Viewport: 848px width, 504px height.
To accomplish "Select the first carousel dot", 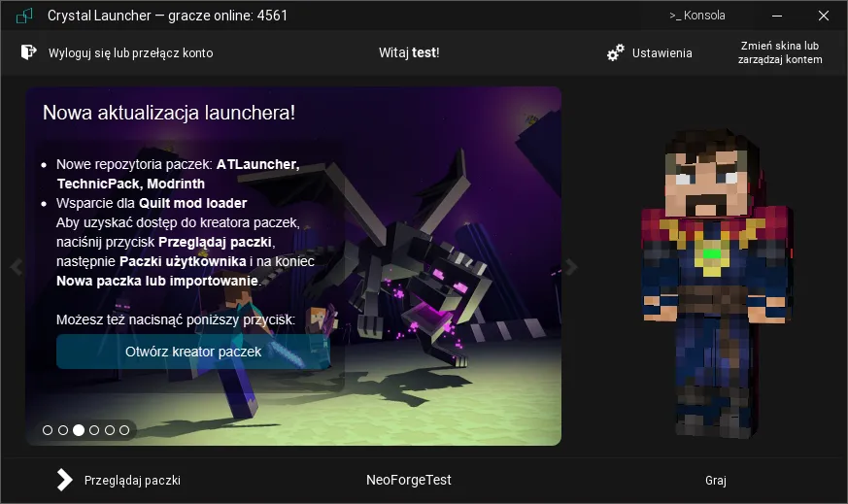I will coord(48,429).
